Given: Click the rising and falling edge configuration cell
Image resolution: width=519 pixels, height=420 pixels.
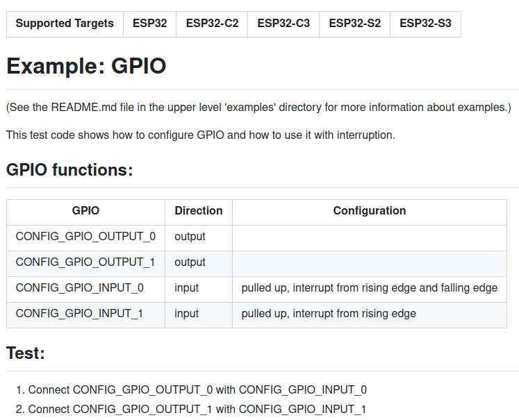Looking at the screenshot, I should 369,288.
